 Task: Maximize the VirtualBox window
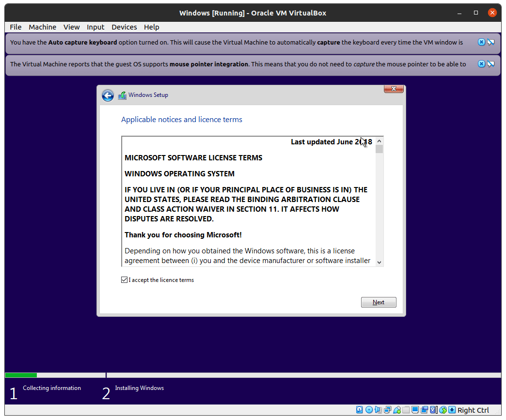tap(475, 13)
